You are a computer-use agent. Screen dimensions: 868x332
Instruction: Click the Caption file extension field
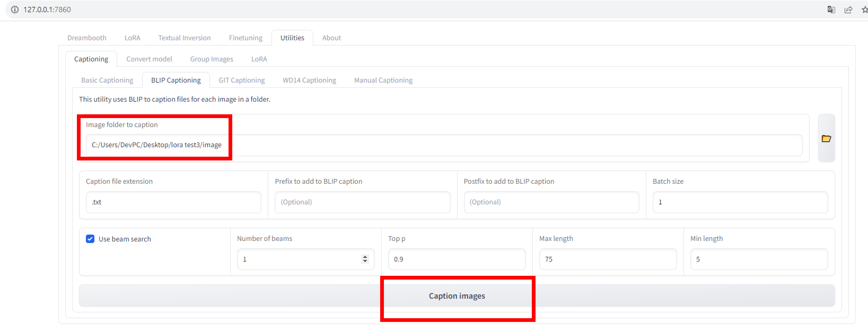tap(174, 202)
